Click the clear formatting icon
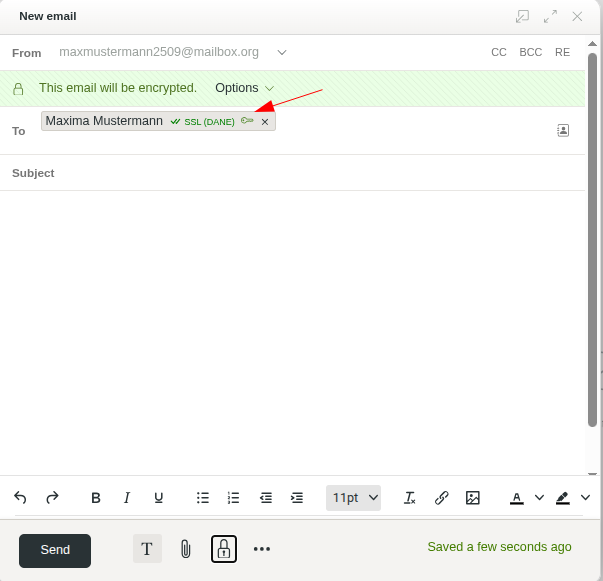 409,497
